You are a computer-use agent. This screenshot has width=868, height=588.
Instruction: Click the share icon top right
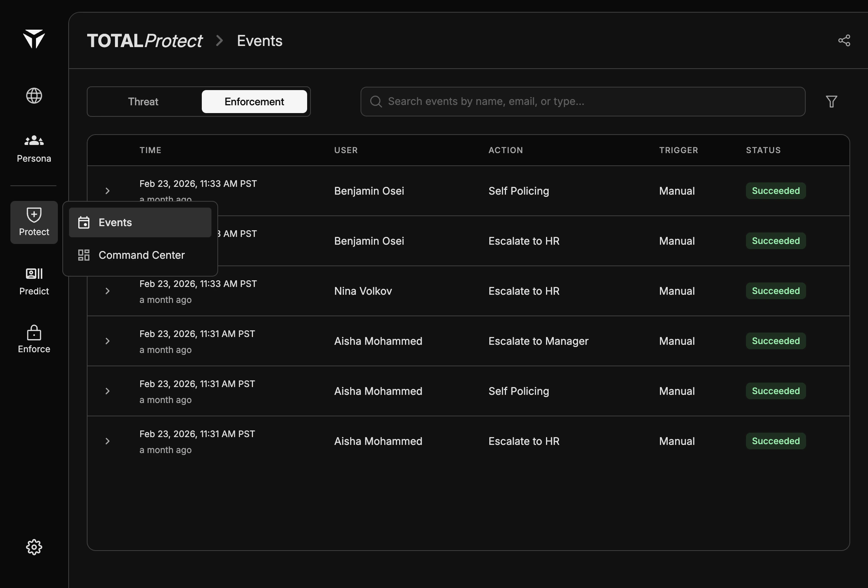845,40
